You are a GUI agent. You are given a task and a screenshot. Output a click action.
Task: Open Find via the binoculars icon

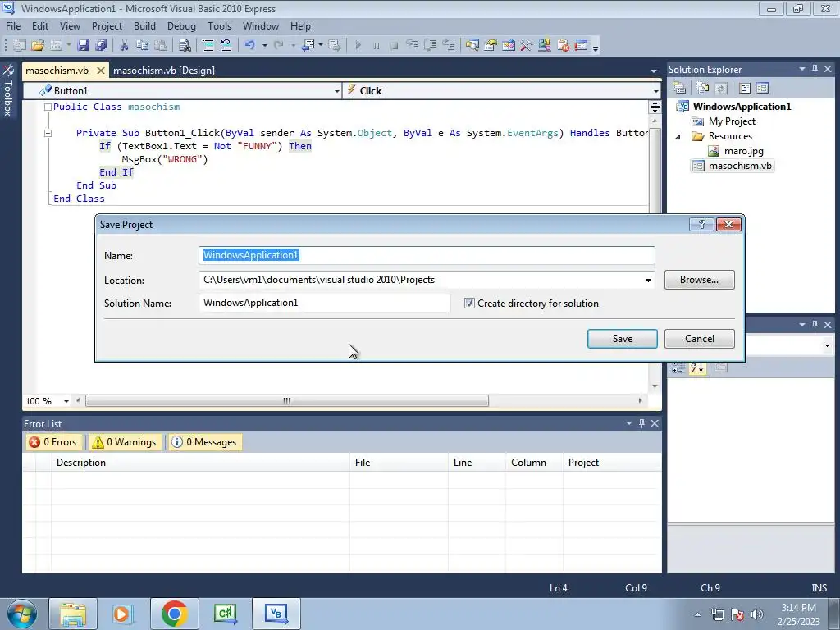185,46
